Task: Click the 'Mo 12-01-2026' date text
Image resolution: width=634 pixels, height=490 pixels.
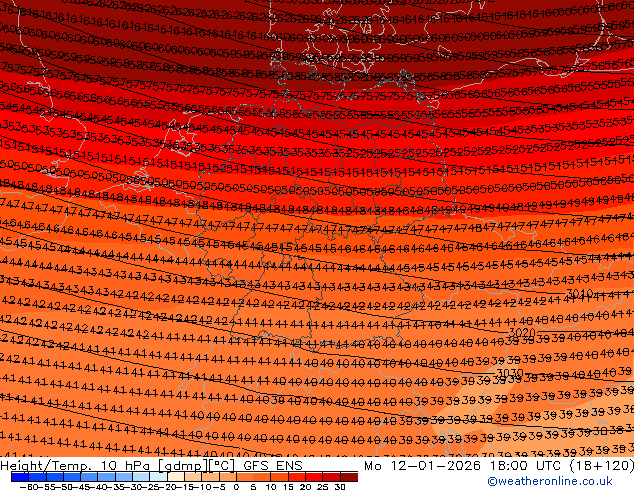Action: tap(423, 466)
